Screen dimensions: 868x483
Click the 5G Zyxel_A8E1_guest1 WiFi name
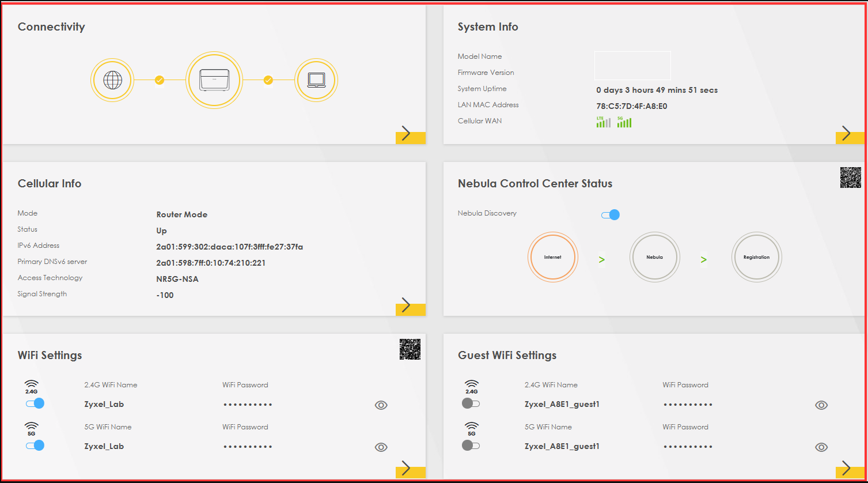pos(562,447)
